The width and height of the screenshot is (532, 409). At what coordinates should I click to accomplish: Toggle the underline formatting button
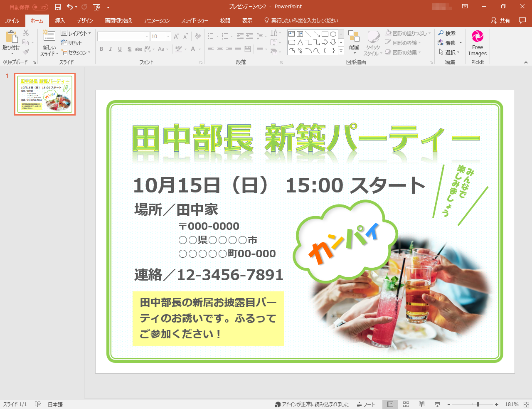119,49
